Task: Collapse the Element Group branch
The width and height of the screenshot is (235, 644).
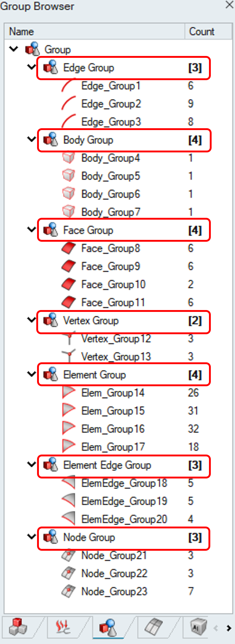Action: 32,374
